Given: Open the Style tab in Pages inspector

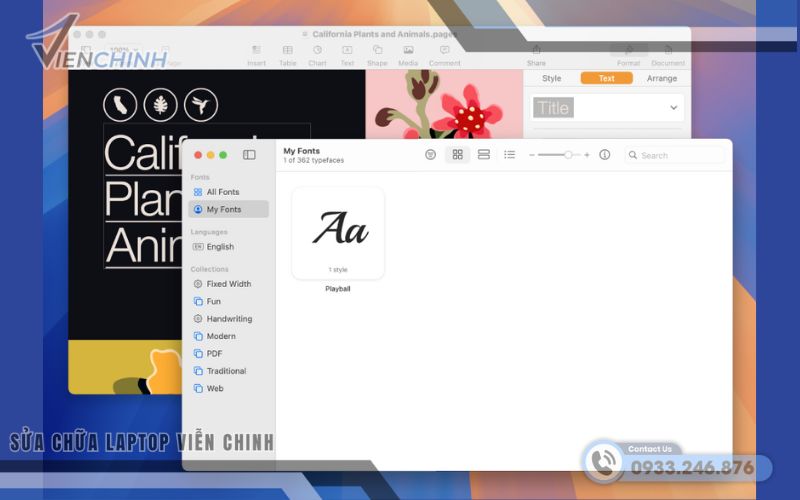Looking at the screenshot, I should (552, 78).
